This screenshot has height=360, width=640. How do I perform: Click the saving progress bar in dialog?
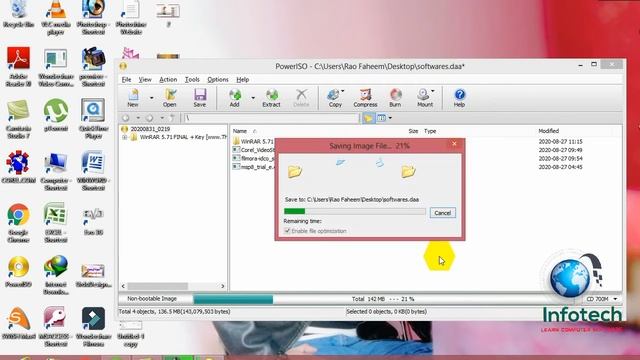(355, 211)
